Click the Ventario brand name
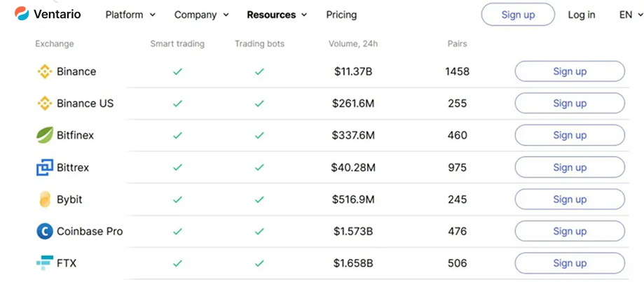 (57, 15)
